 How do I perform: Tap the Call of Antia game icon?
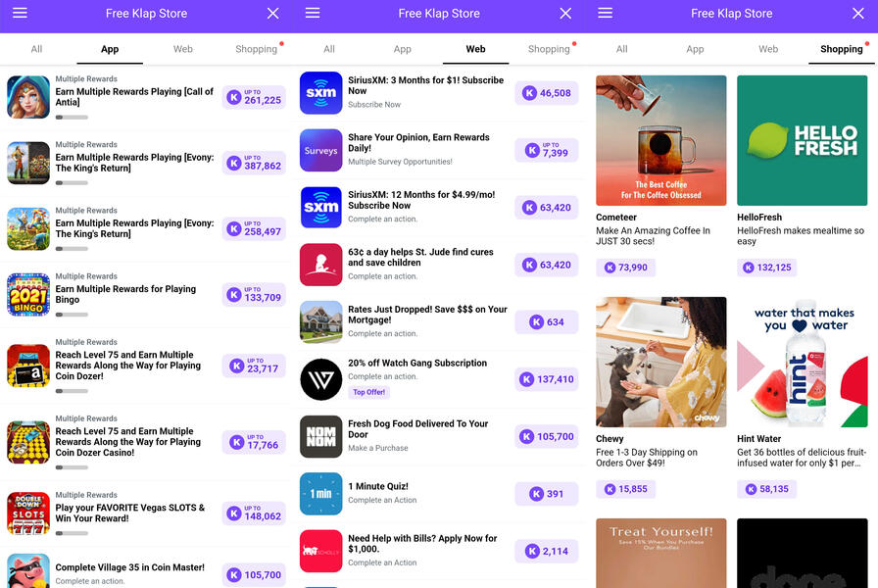pyautogui.click(x=28, y=97)
